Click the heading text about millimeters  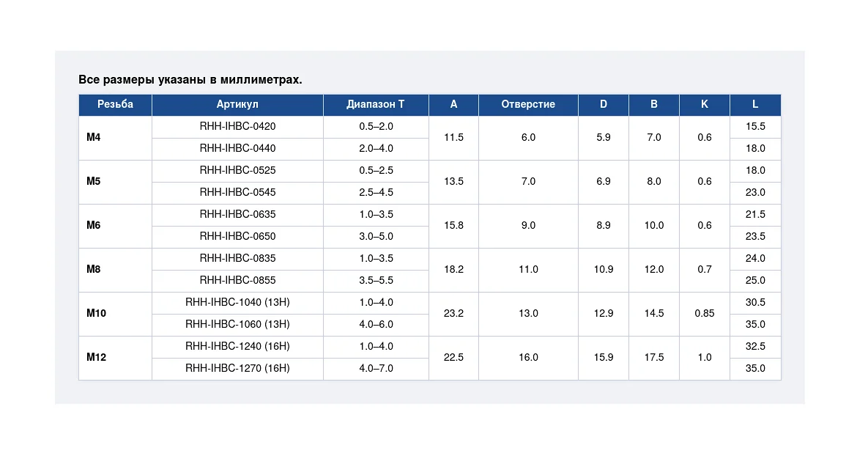190,79
